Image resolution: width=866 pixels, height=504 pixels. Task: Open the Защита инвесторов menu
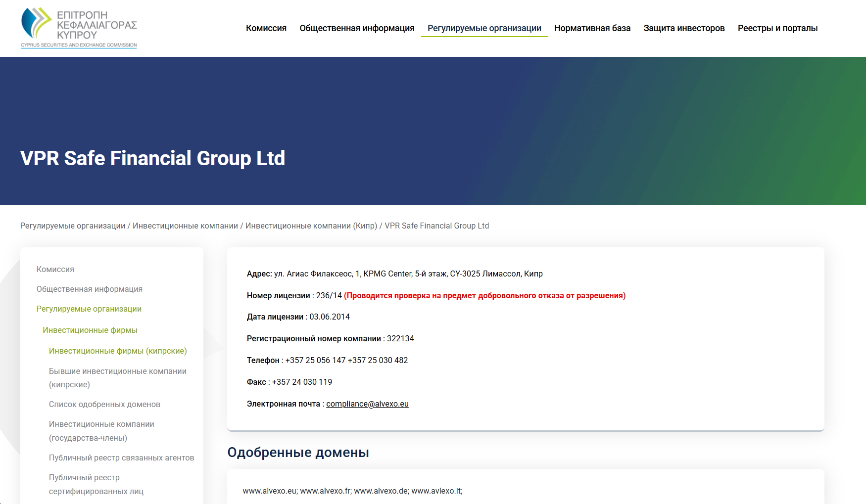click(x=684, y=28)
